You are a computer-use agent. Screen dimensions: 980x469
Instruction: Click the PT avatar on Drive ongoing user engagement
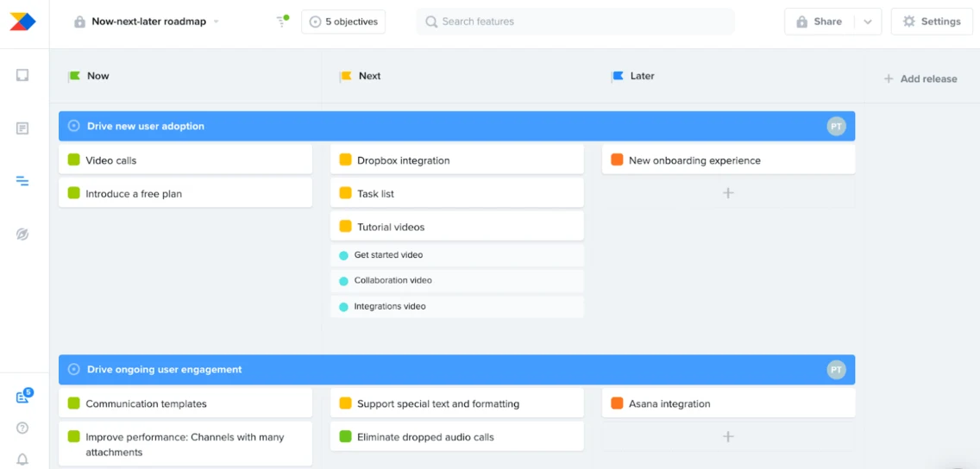836,370
